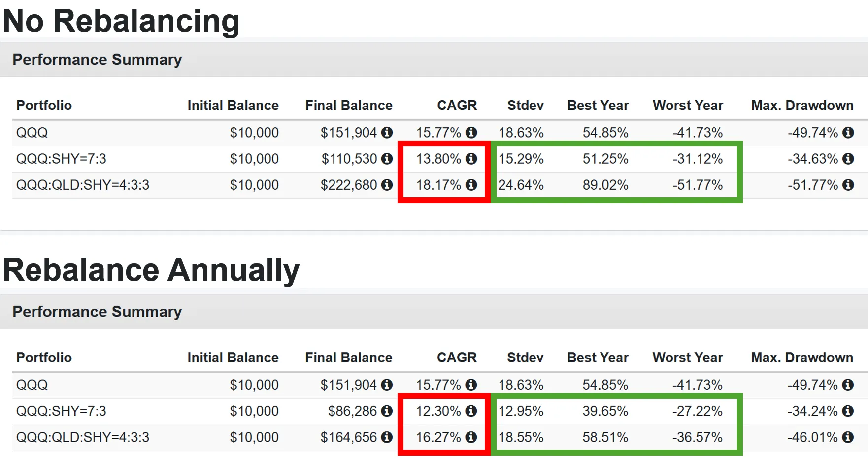This screenshot has height=465, width=868.
Task: Click info icon beside -46.01% max drawdown
Action: [848, 437]
